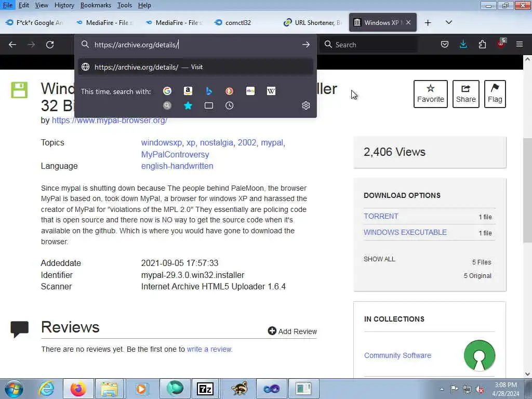Search history via the clock icon
This screenshot has width=532, height=399.
click(x=229, y=105)
